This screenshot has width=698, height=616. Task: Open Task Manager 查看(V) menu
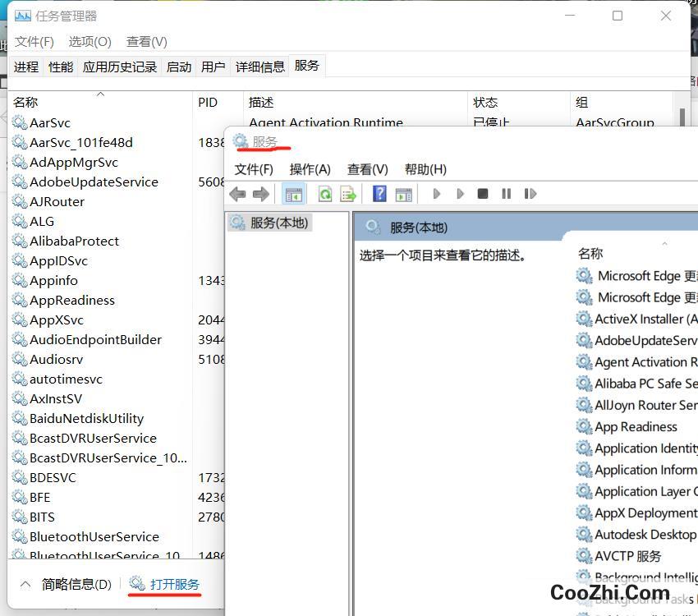point(146,42)
